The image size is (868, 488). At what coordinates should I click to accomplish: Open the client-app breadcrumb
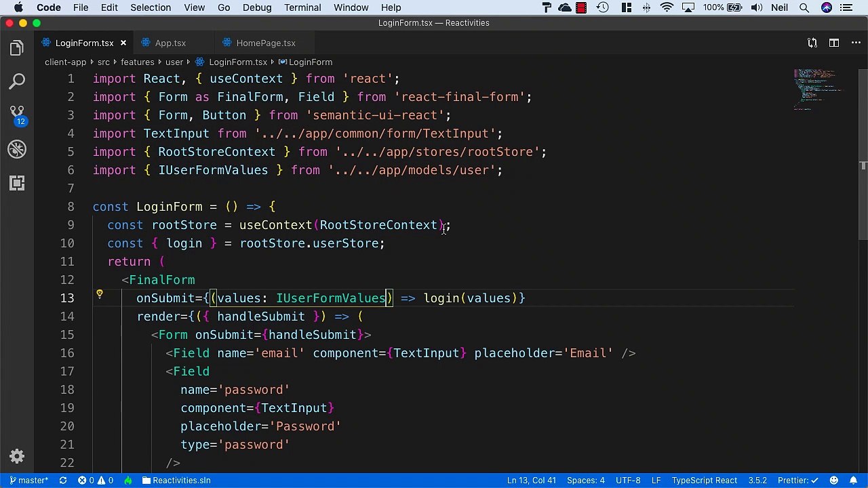pos(65,62)
